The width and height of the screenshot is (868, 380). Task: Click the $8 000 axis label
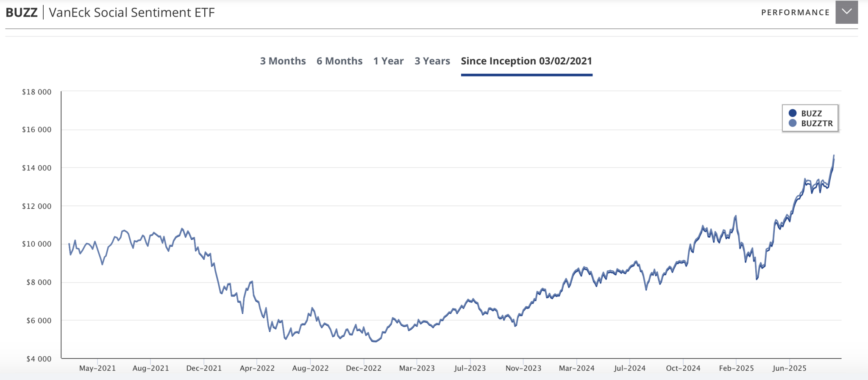[39, 282]
